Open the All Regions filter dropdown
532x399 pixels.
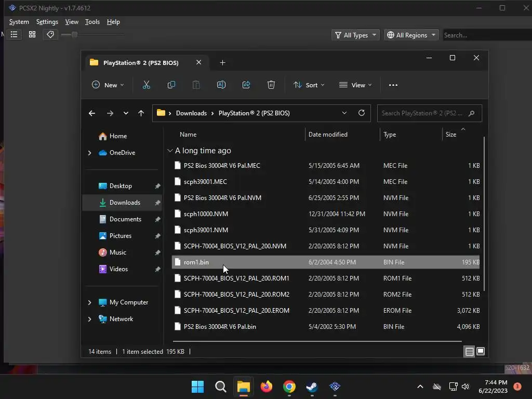tap(411, 35)
